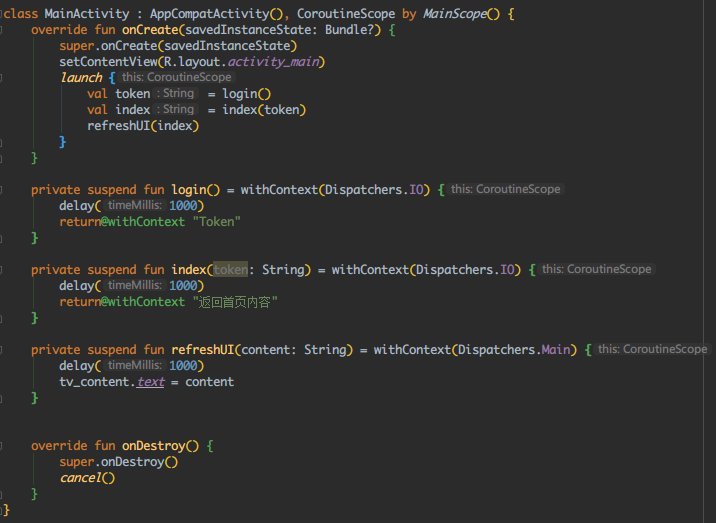The image size is (716, 523).
Task: Click the 'setContentView' call
Action: 108,62
